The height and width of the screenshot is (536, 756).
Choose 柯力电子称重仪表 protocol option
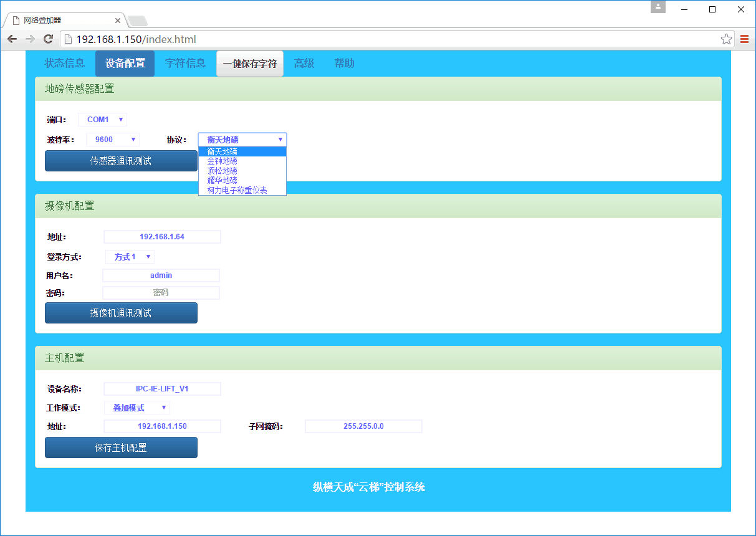coord(237,190)
